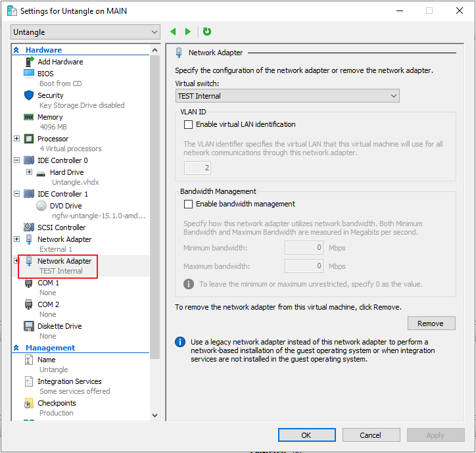Viewport: 476px width, 453px height.
Task: Close the Settings for Untangle window
Action: click(460, 11)
